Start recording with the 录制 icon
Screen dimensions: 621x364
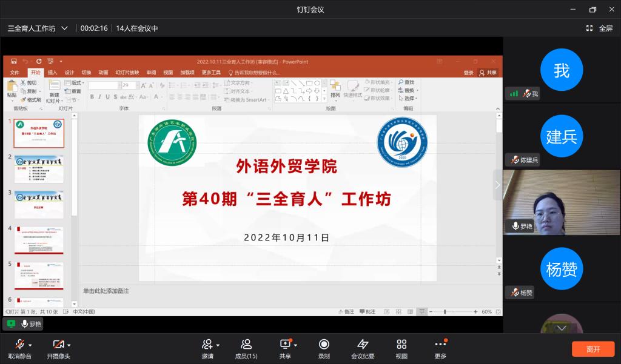click(324, 344)
